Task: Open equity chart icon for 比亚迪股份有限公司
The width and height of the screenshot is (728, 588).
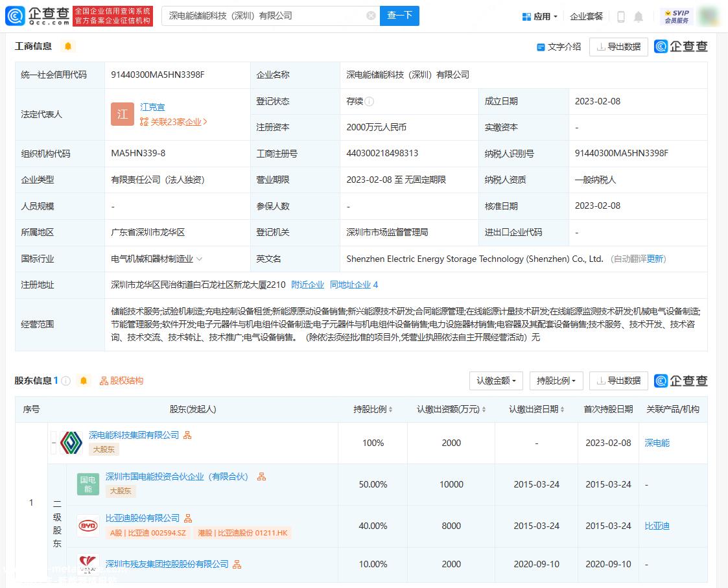Action: tap(188, 519)
